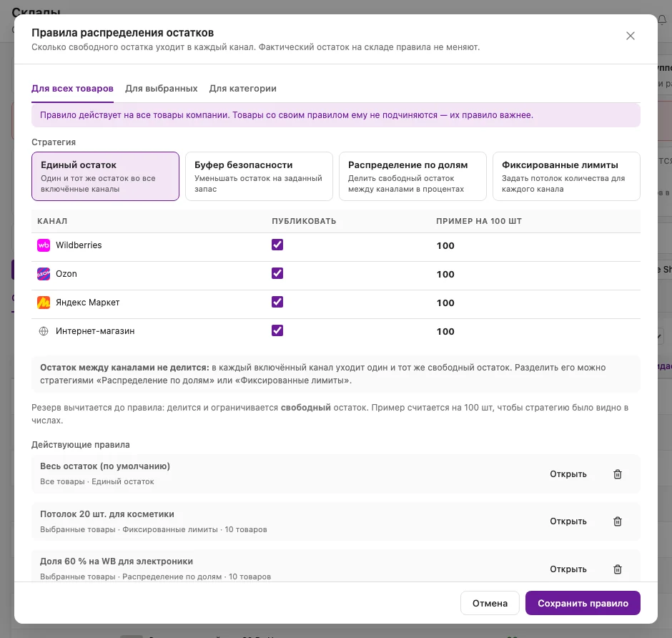Click the «Остаток между каналами не делится» note
This screenshot has height=638, width=672.
[x=336, y=374]
